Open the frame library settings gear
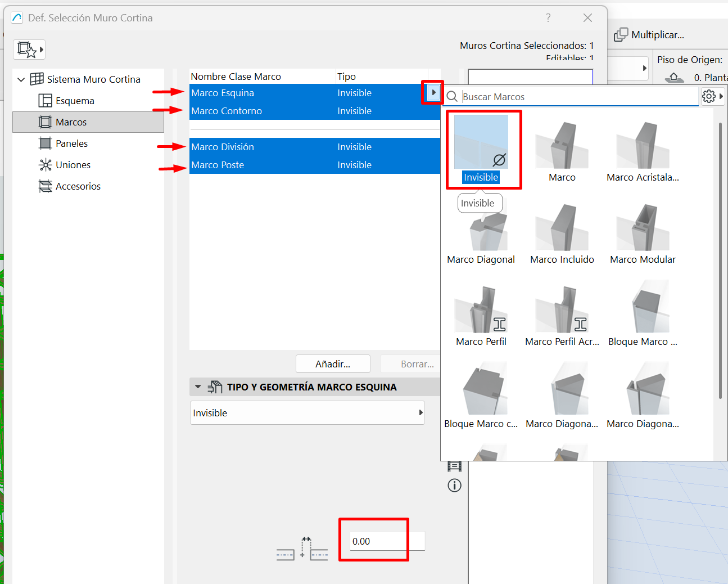Viewport: 728px width, 584px height. (x=709, y=96)
